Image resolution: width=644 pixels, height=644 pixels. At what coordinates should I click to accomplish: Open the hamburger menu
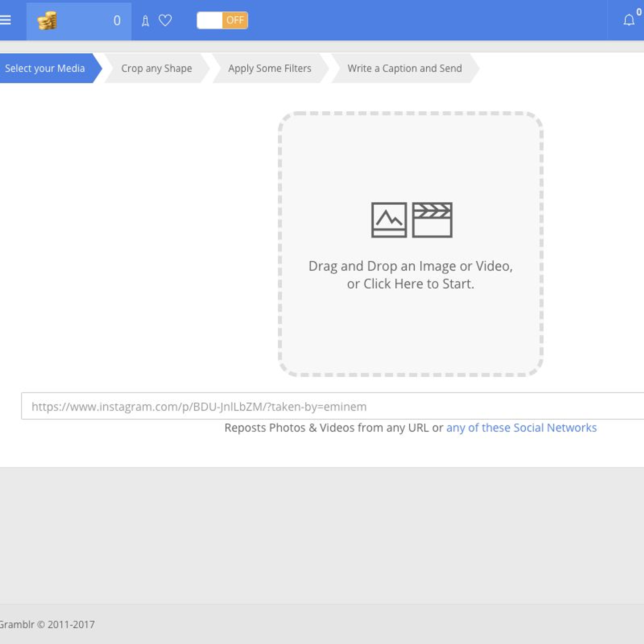click(5, 20)
